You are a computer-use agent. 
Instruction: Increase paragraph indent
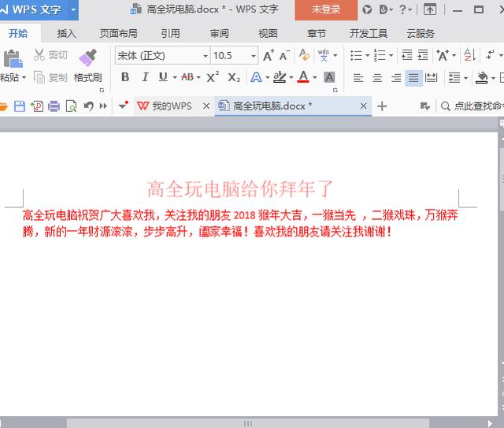423,55
